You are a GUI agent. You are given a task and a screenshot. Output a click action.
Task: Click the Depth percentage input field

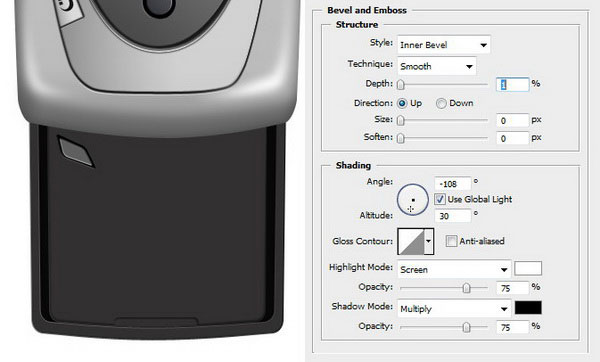513,84
